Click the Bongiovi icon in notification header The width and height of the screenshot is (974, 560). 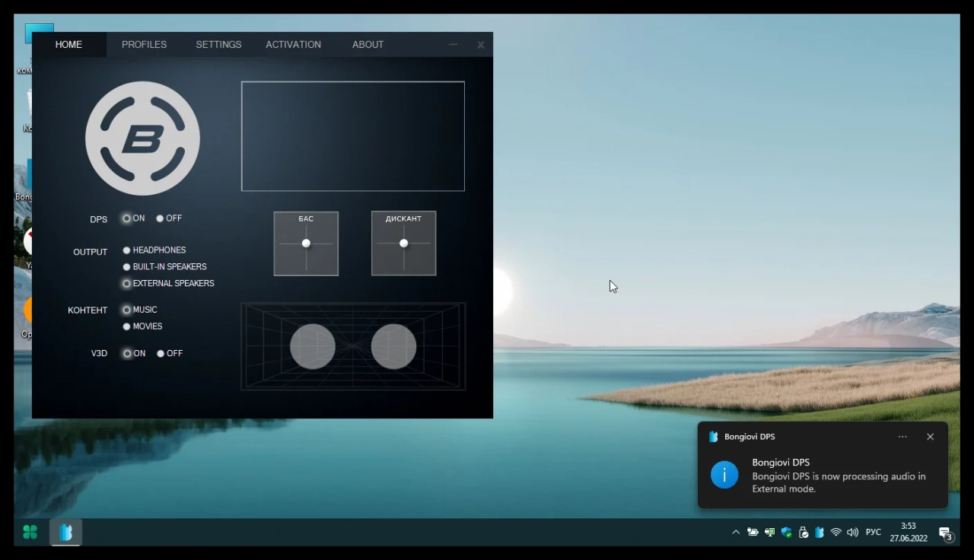coord(713,437)
